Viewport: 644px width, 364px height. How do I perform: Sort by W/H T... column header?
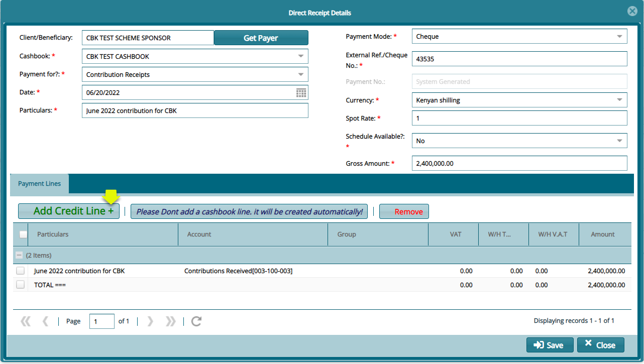tap(503, 234)
